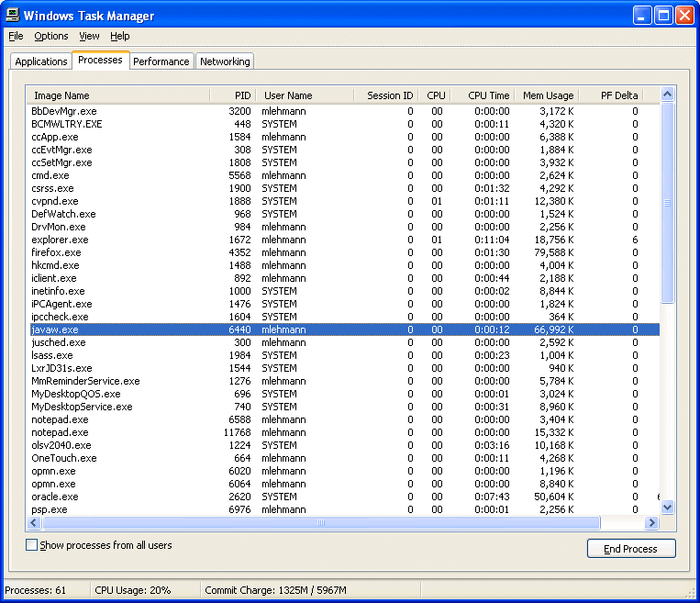Maximize the Task Manager window
This screenshot has width=700, height=603.
point(663,16)
